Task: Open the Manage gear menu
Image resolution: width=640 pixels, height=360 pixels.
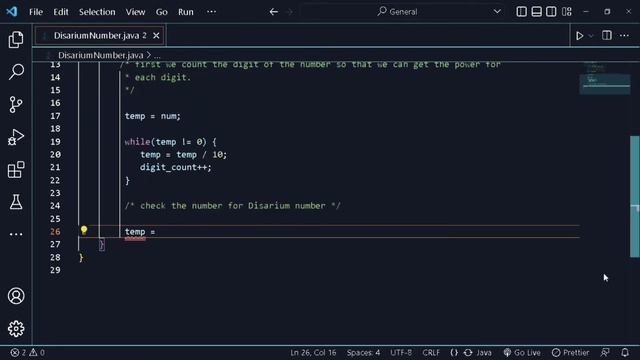Action: [16, 329]
